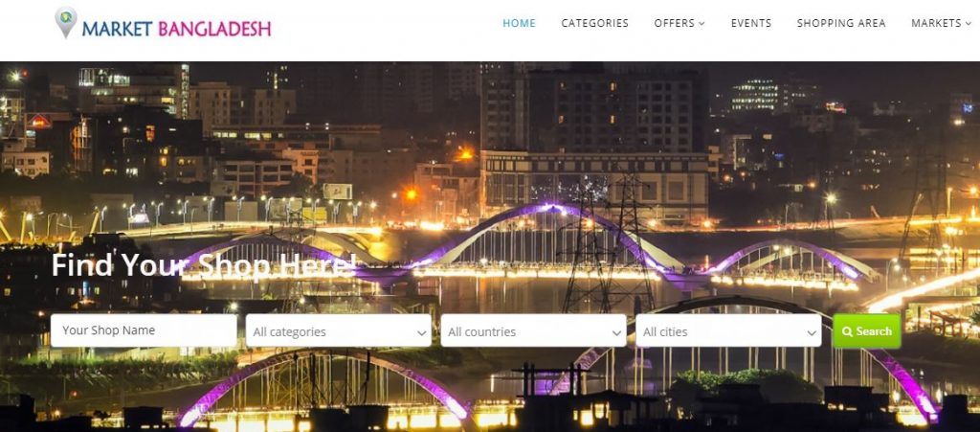Click the arrow in All categories box

pyautogui.click(x=422, y=333)
